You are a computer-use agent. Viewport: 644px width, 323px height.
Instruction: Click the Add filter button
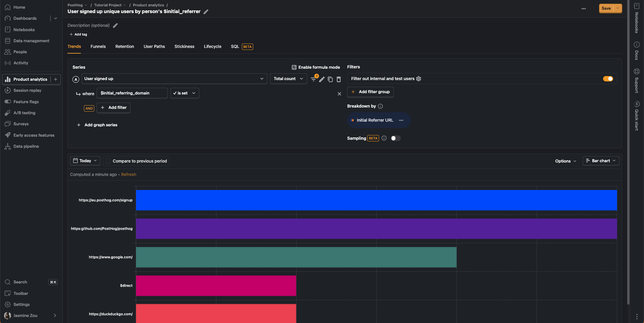point(114,108)
